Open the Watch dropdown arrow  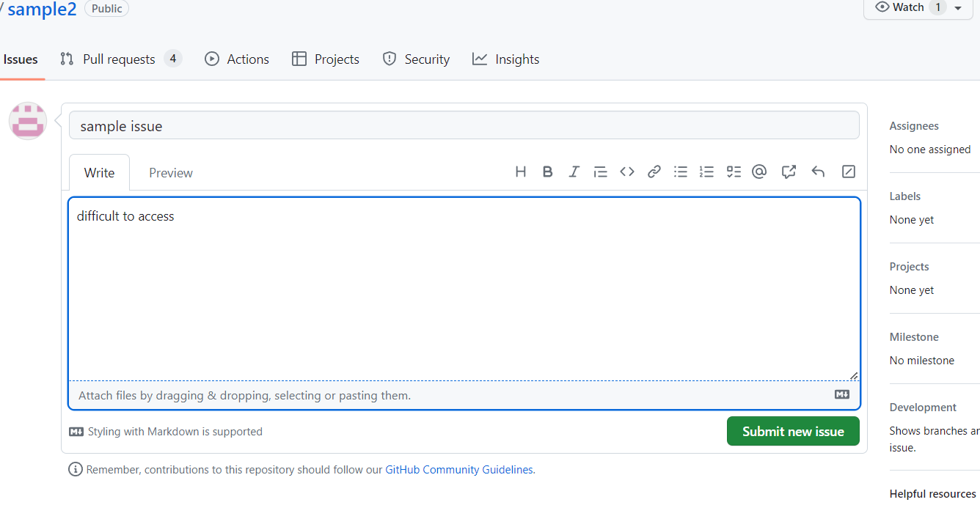[958, 8]
